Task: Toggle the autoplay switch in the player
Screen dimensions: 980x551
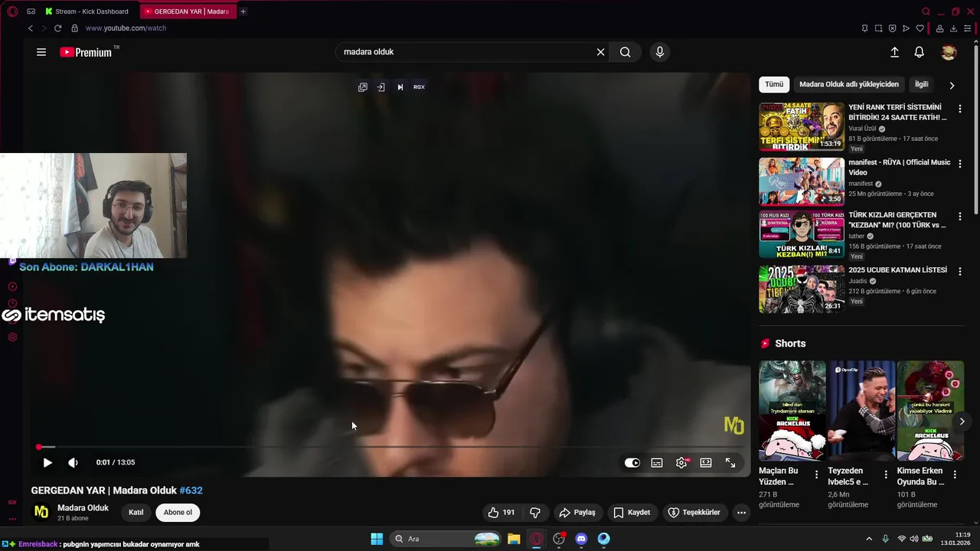Action: pyautogui.click(x=632, y=463)
